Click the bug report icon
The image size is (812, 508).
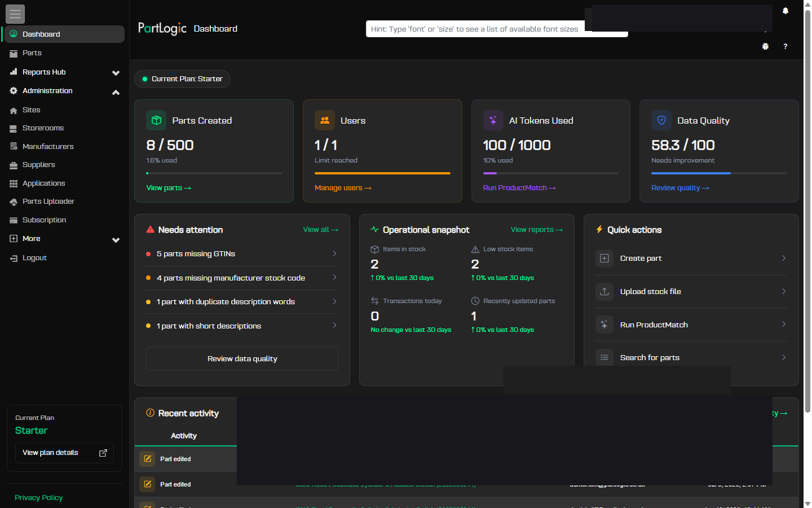pos(765,46)
